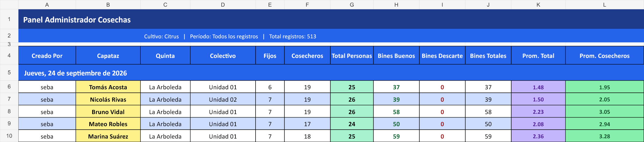Select Bines Buenos 58 for Bruno Vidal
Viewport: 644px width, 142px height.
397,112
